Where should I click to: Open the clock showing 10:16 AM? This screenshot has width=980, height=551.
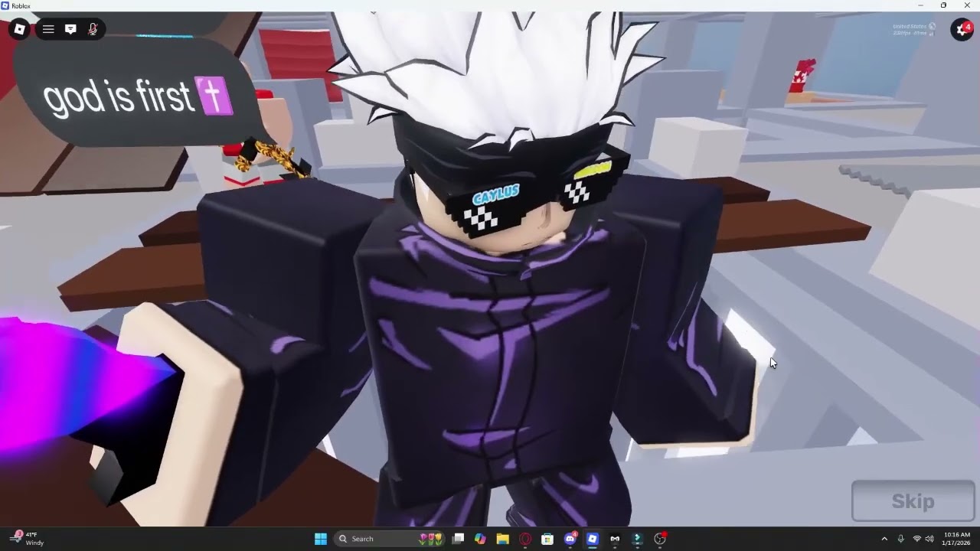click(957, 539)
